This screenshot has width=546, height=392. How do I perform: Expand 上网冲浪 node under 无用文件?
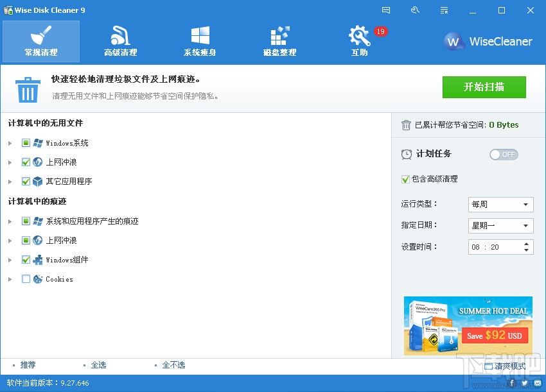pos(10,162)
